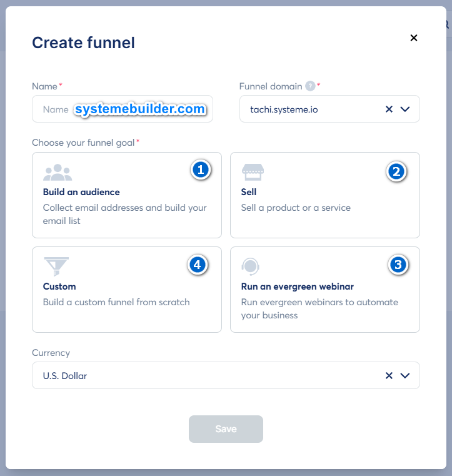Click the tachi.systeme.io domain value
This screenshot has width=452, height=476.
(284, 109)
